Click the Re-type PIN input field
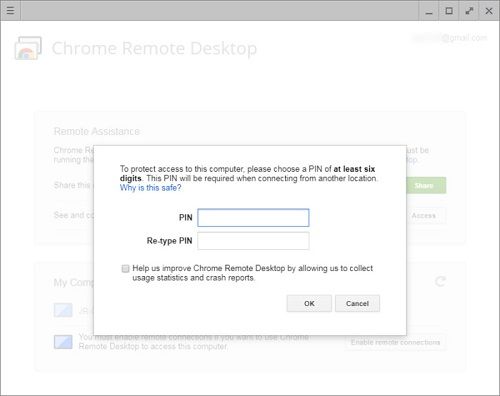Screen dimensions: 500x396 coord(253,241)
